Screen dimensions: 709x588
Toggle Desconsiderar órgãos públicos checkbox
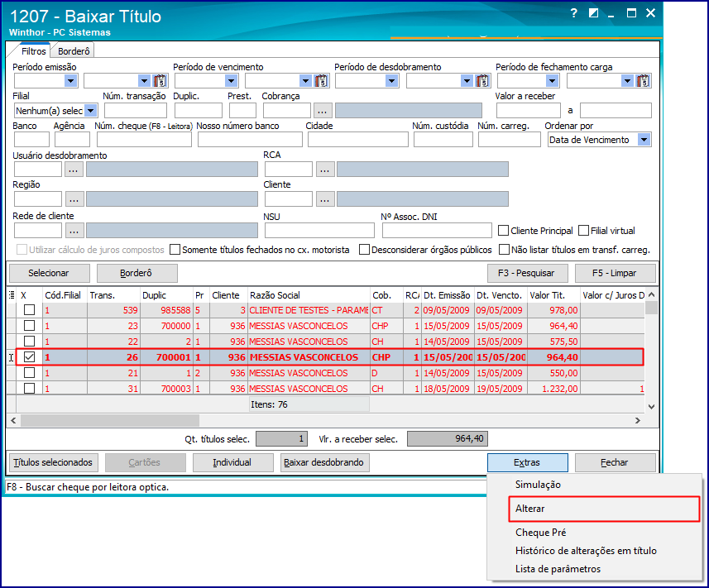click(x=365, y=250)
